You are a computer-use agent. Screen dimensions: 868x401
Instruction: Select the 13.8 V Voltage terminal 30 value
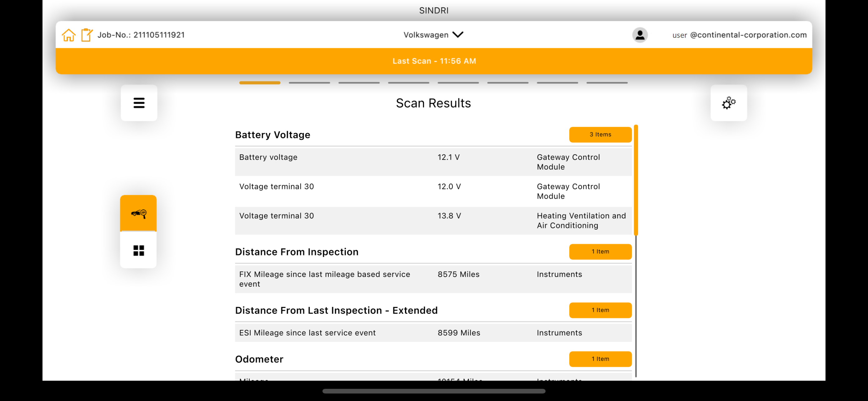(449, 216)
